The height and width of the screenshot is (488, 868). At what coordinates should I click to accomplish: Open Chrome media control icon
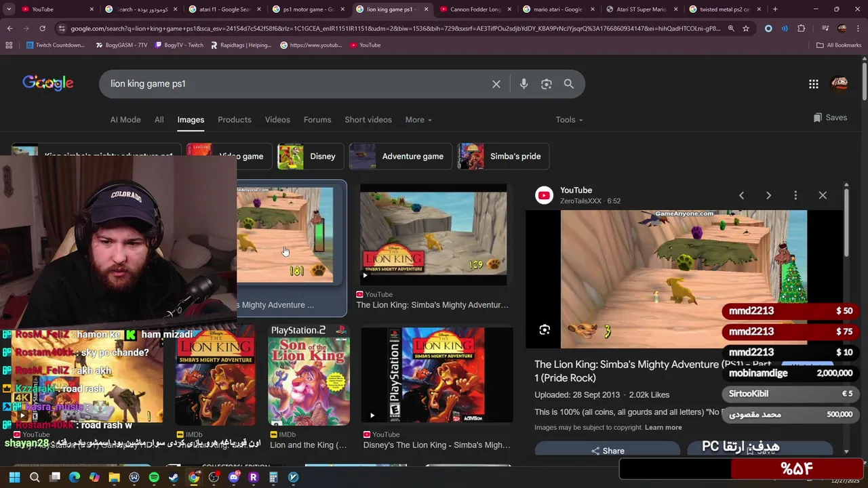(825, 28)
